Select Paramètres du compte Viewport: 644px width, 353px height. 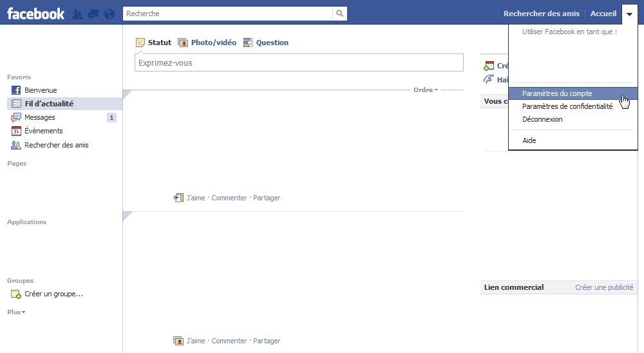pyautogui.click(x=573, y=93)
